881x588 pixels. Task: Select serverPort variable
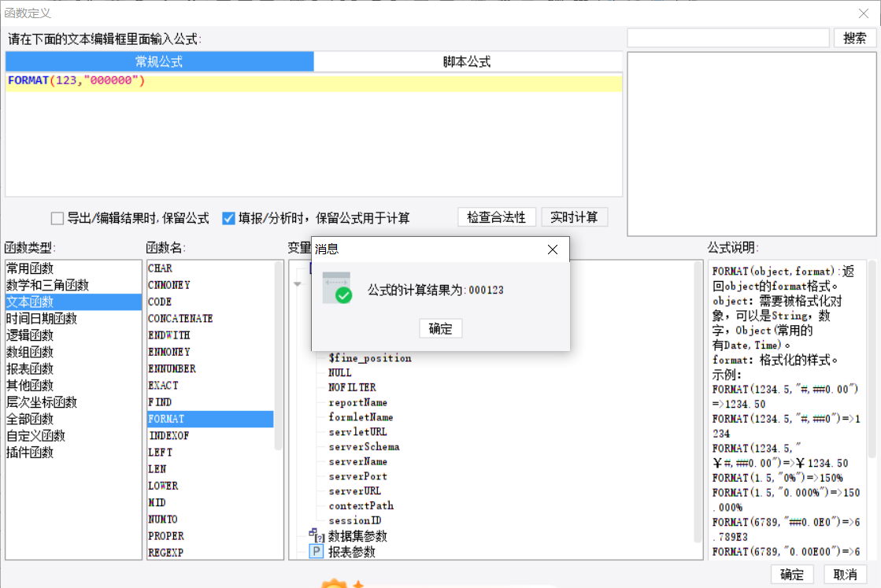[358, 476]
